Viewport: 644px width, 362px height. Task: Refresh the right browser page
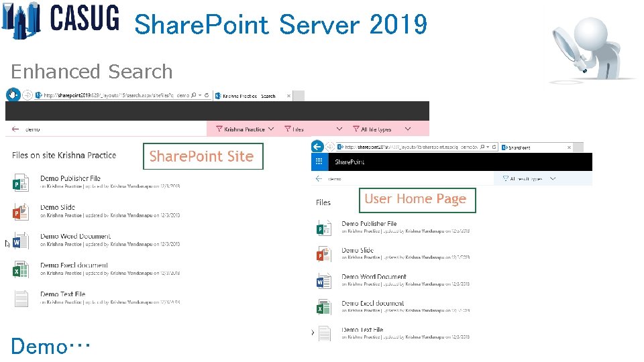click(x=494, y=147)
